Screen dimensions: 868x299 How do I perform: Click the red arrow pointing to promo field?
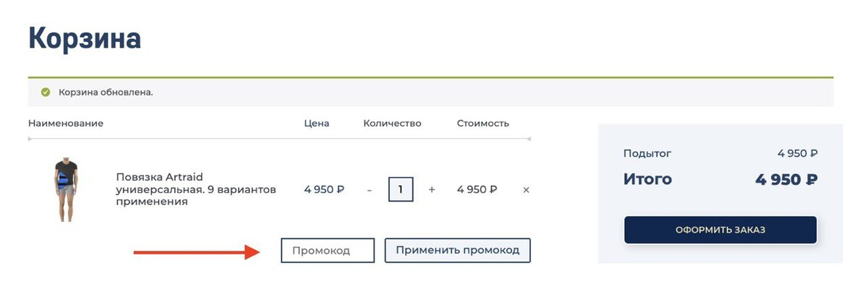point(197,251)
